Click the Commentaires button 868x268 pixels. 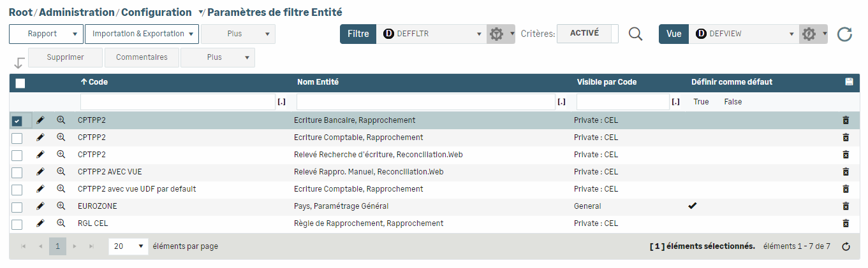(142, 57)
